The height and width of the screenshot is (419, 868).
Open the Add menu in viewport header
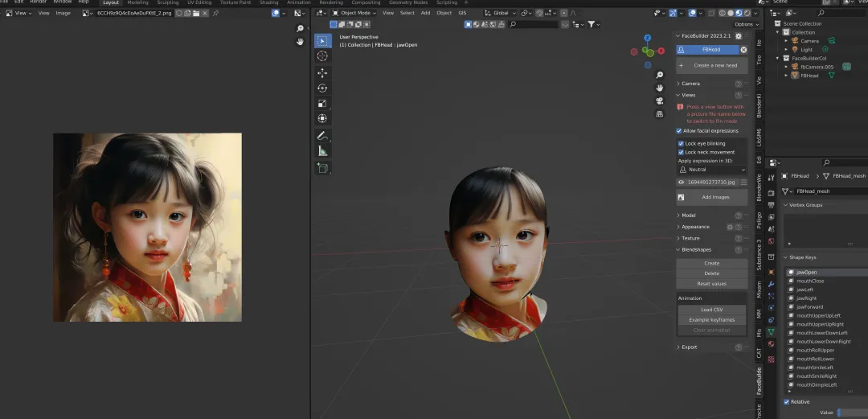pos(425,13)
